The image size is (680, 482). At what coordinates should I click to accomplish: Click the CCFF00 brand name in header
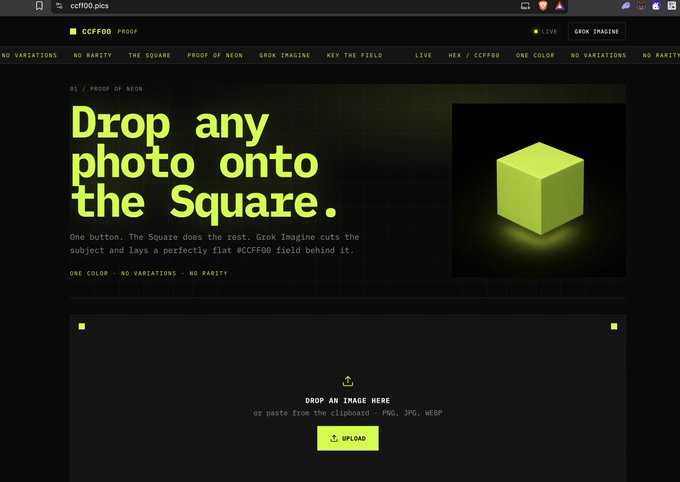96,31
